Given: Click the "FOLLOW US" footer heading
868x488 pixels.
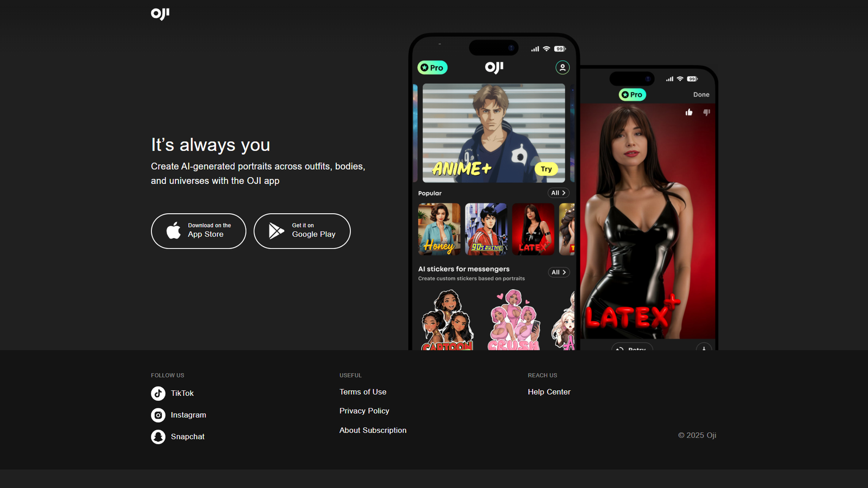Looking at the screenshot, I should (168, 375).
